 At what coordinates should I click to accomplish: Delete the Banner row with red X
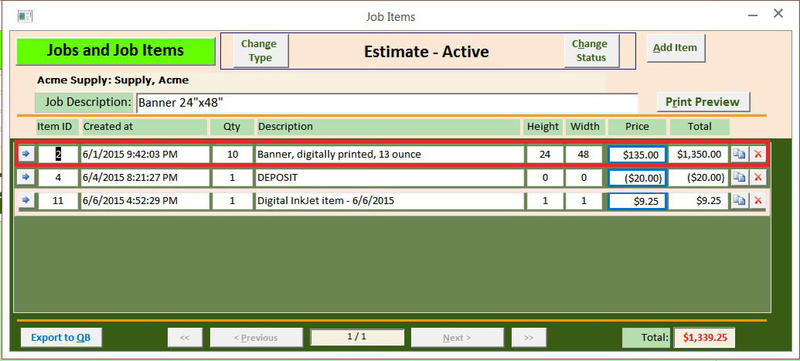coord(758,154)
